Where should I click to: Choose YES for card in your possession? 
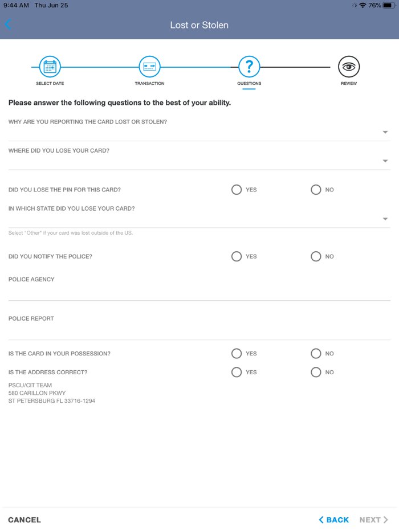tap(236, 353)
